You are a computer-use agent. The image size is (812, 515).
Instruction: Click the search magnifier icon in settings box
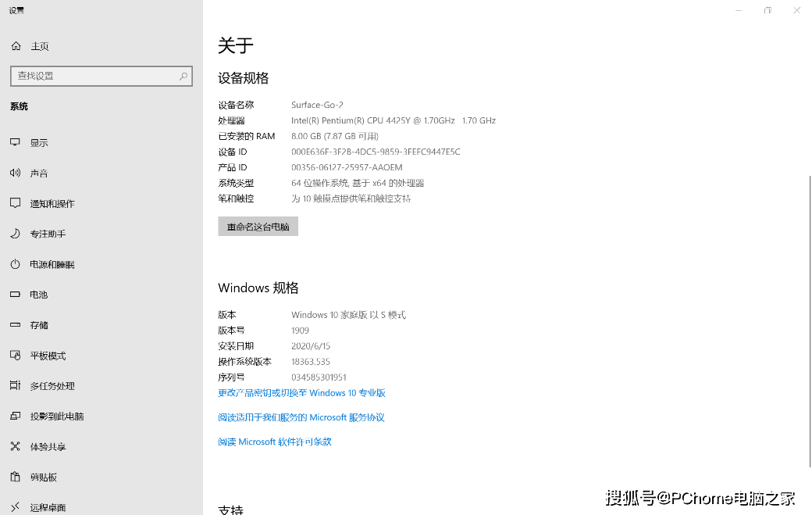183,76
